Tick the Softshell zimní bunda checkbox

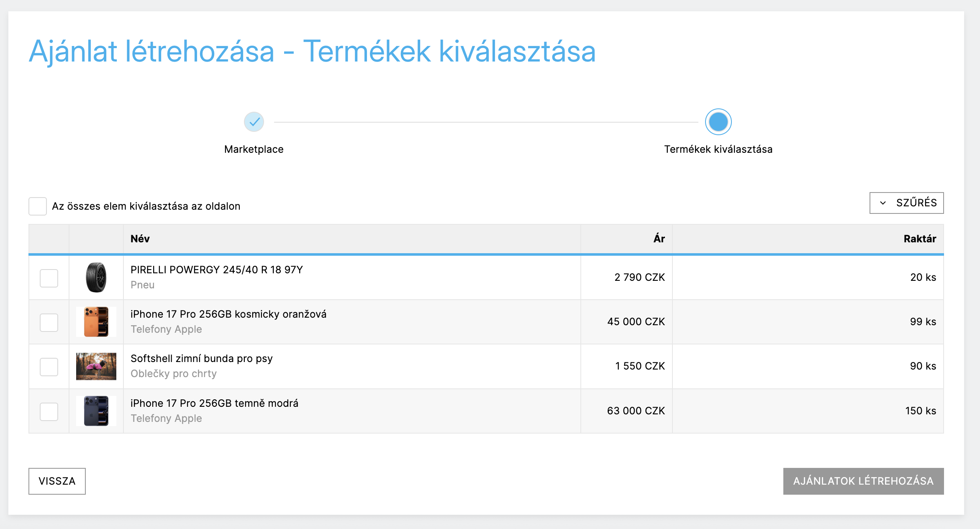(x=49, y=367)
